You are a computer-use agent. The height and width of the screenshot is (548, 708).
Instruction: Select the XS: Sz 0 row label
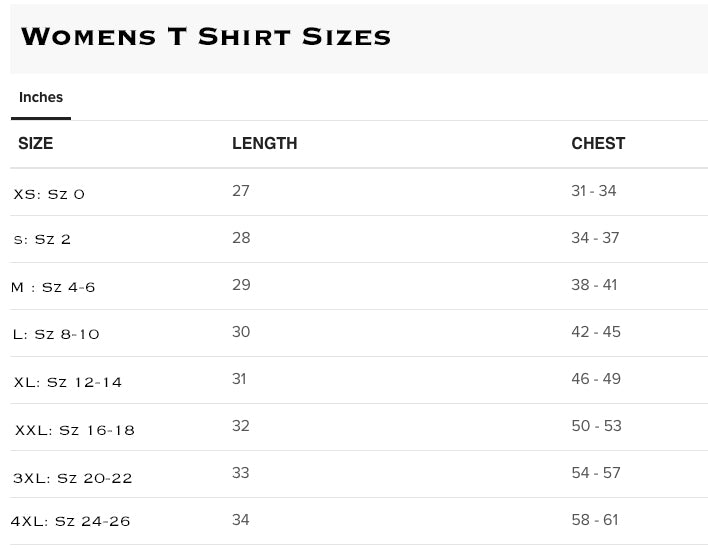click(x=49, y=194)
